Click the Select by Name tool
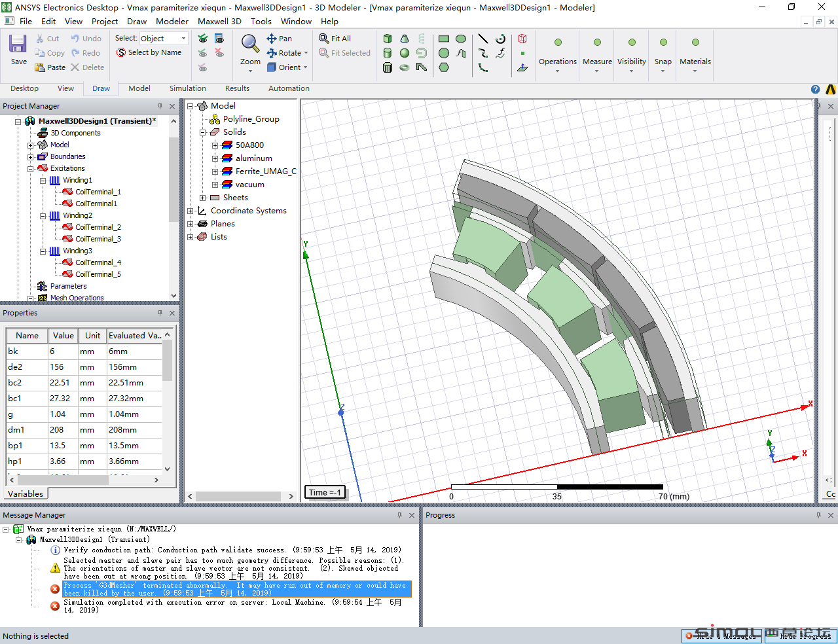 pyautogui.click(x=149, y=52)
